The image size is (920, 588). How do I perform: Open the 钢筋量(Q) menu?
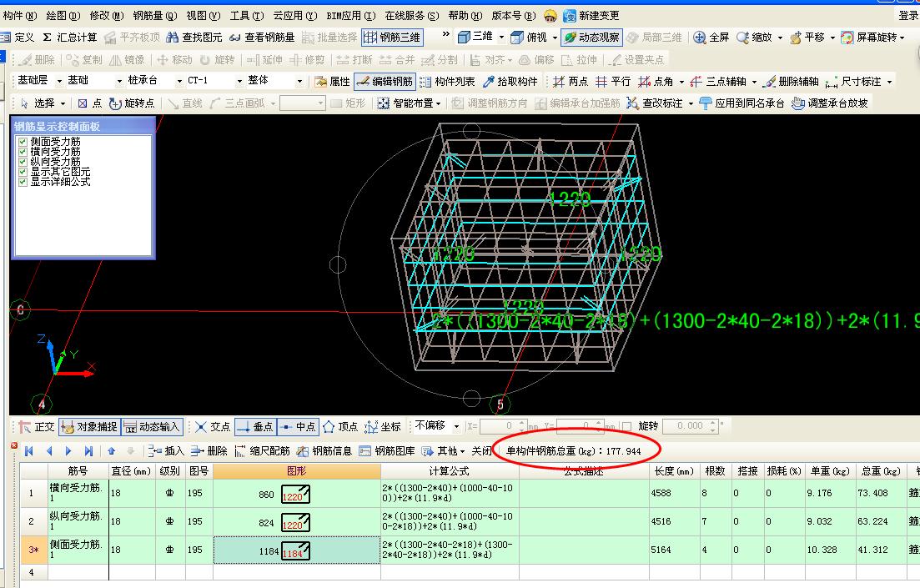pos(155,16)
